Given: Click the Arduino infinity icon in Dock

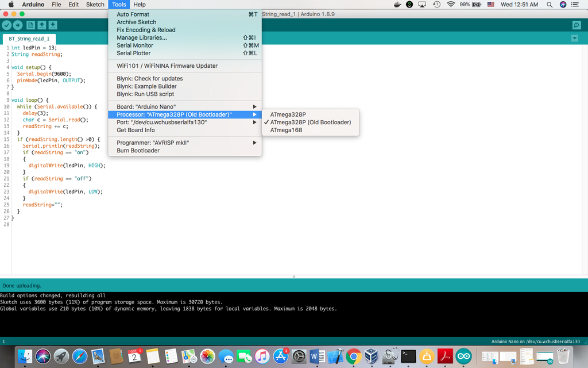Looking at the screenshot, I should 463,356.
